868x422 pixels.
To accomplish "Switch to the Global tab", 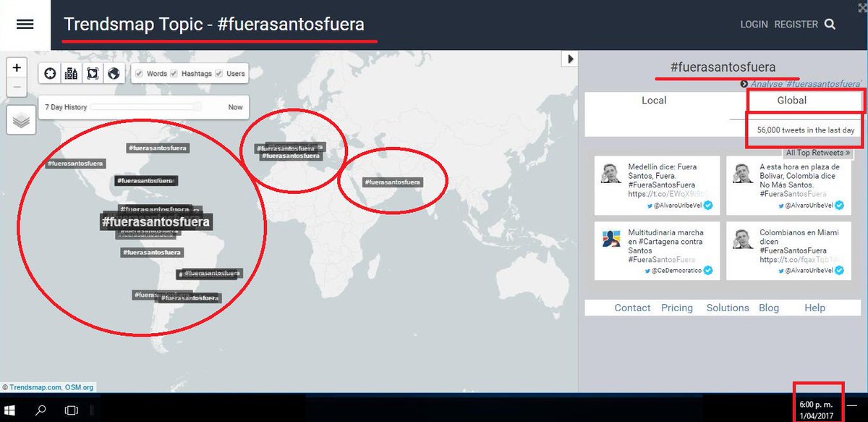I will coord(791,101).
